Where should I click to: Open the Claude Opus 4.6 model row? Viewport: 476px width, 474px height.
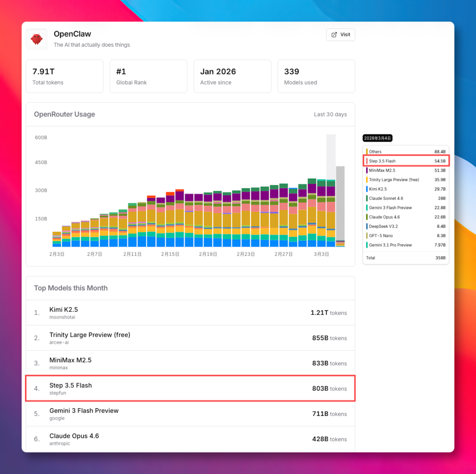[x=190, y=439]
